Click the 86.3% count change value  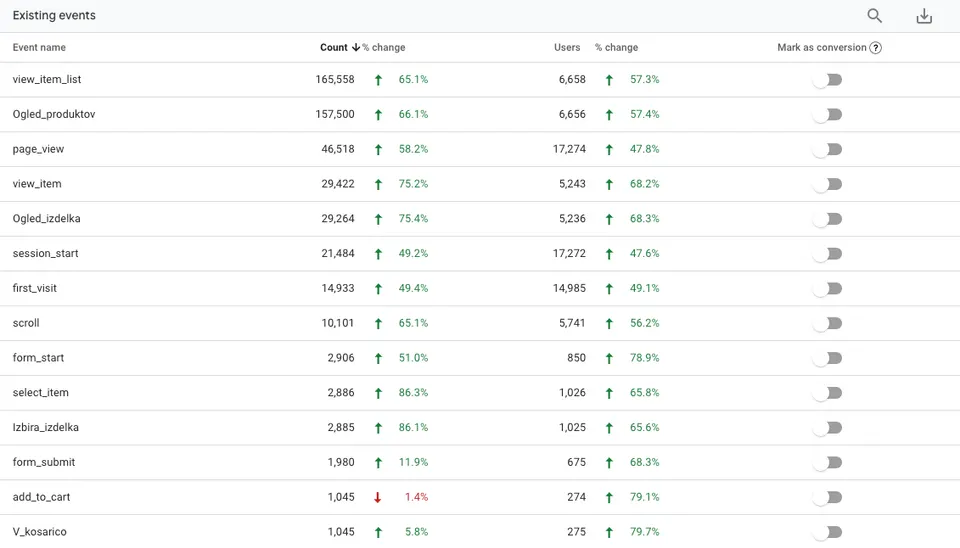tap(413, 393)
